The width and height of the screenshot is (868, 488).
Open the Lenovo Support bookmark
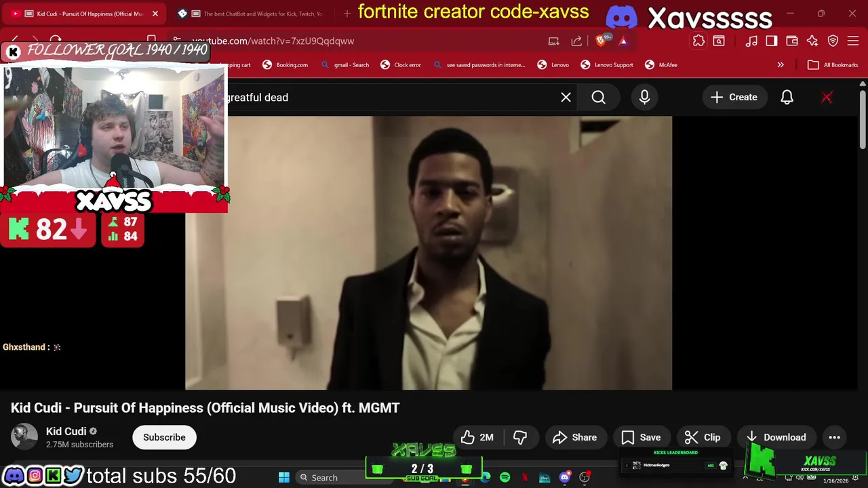(607, 65)
